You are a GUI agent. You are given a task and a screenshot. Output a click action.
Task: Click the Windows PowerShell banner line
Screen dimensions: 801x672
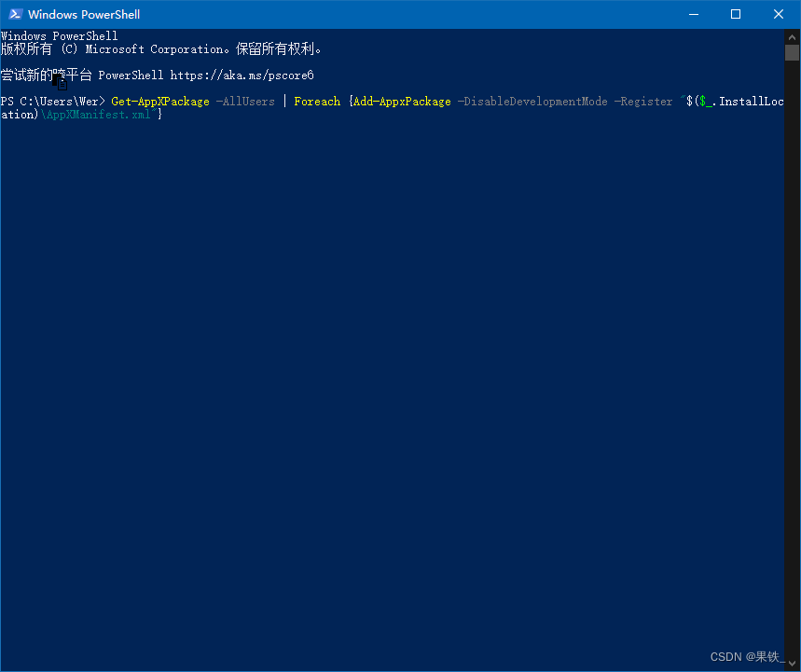60,35
